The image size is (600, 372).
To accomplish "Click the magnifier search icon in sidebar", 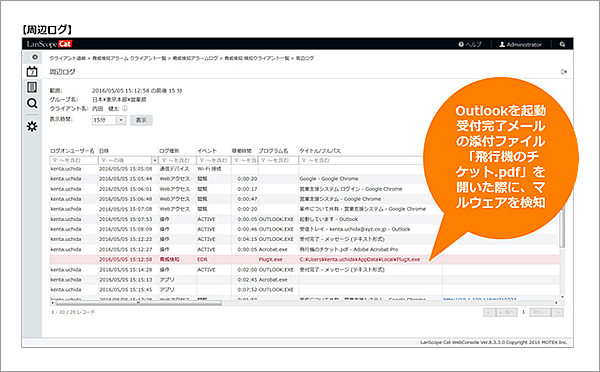I will click(x=32, y=103).
